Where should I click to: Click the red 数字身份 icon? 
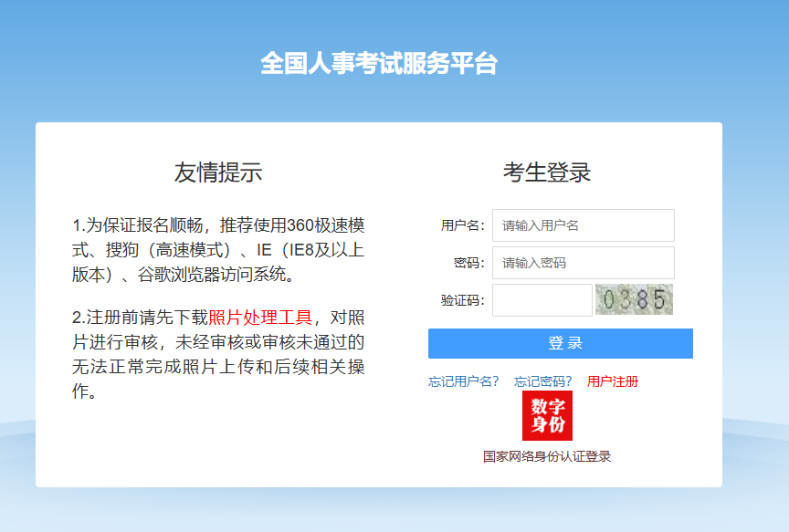[548, 415]
